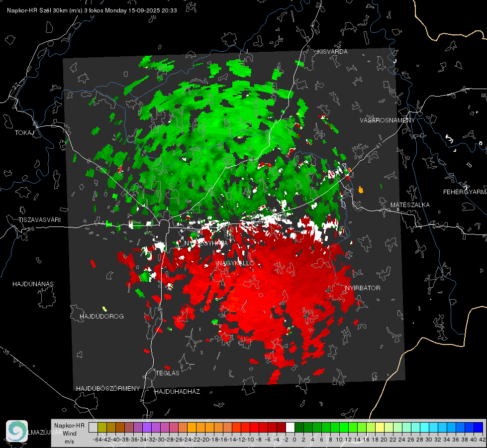The height and width of the screenshot is (448, 487).
Task: Click the road number 35 label at lower left
Action: 6,351
